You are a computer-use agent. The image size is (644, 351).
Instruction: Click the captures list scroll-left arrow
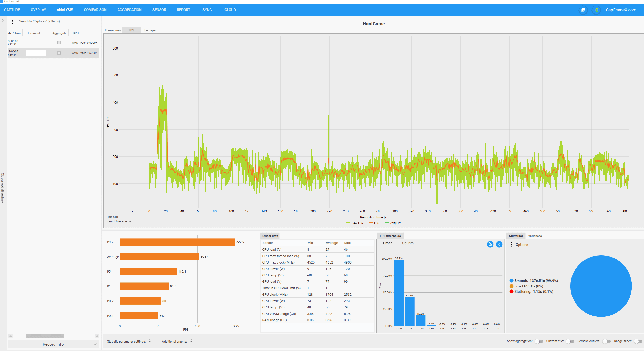(11, 336)
